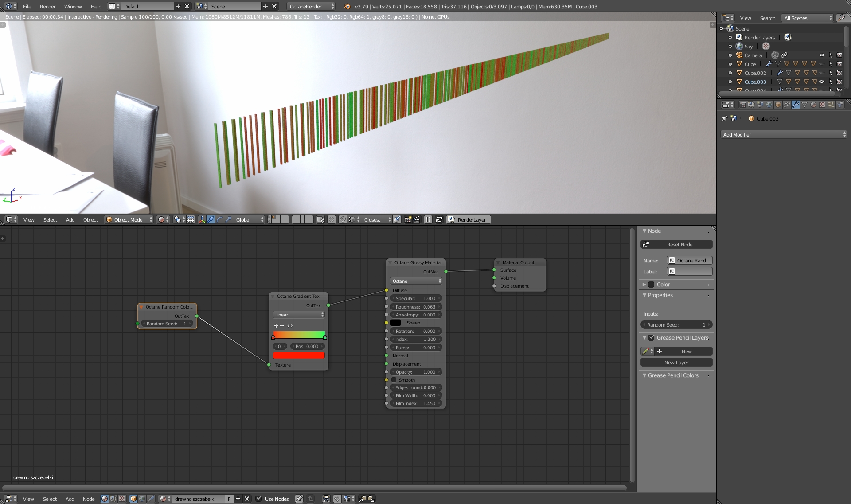Open the Global transform orientation dropdown

tap(250, 219)
